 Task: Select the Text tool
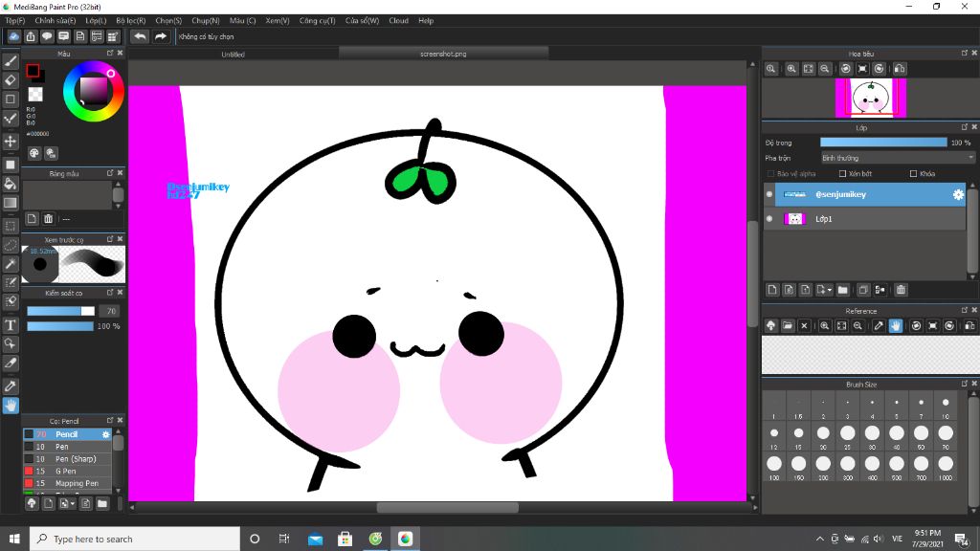click(11, 325)
